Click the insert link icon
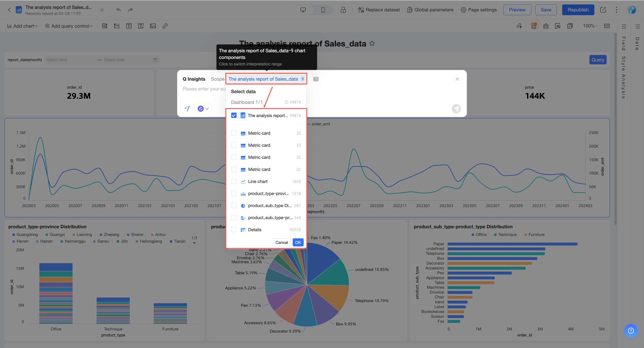 tap(165, 26)
